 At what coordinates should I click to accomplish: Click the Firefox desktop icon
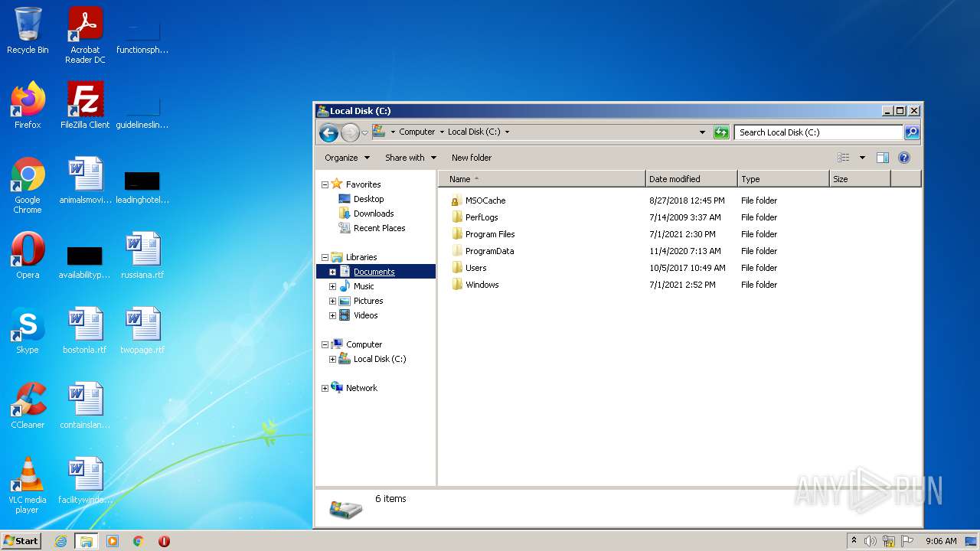pos(28,106)
